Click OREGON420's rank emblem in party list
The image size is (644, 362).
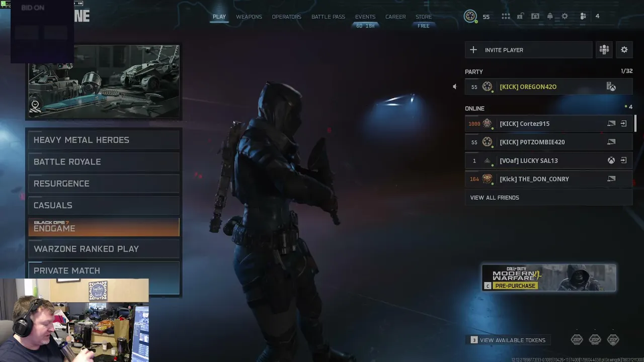tap(487, 86)
